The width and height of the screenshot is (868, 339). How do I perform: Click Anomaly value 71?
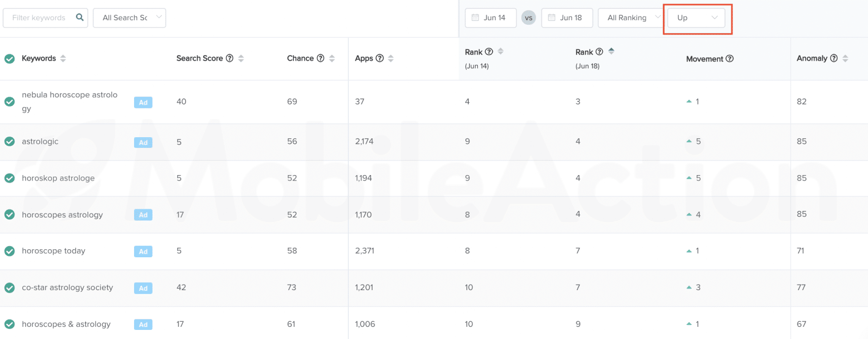point(801,251)
